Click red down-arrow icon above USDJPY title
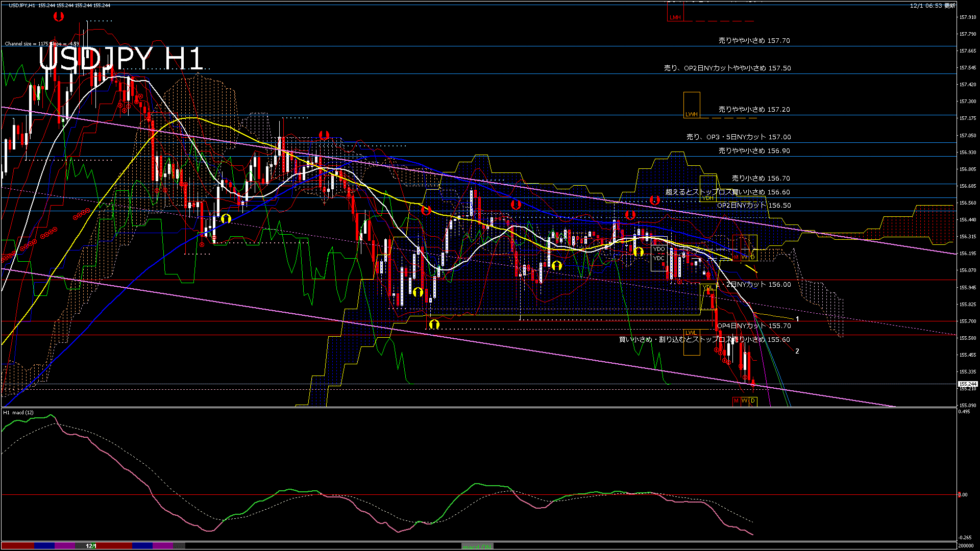This screenshot has width=980, height=551. (x=59, y=17)
